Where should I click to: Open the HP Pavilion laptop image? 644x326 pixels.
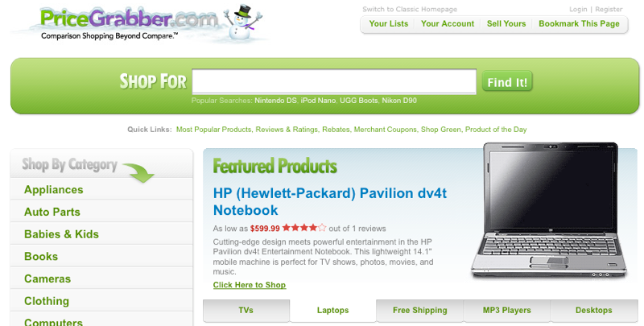pyautogui.click(x=549, y=210)
